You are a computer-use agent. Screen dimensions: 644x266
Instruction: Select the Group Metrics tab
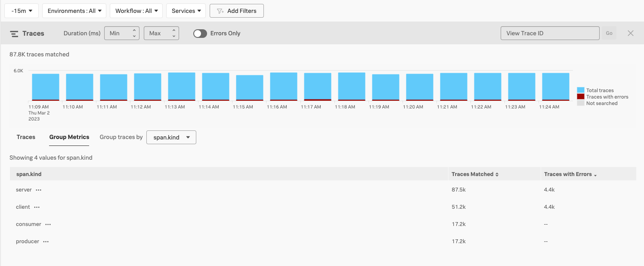[69, 137]
